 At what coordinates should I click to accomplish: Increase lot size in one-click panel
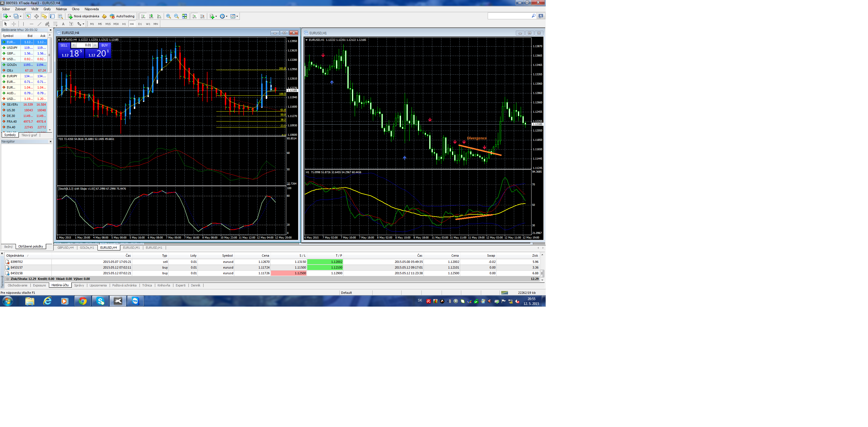coord(95,45)
